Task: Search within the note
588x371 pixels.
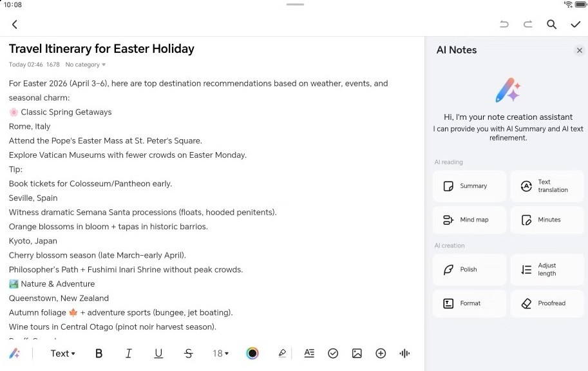Action: (x=552, y=24)
